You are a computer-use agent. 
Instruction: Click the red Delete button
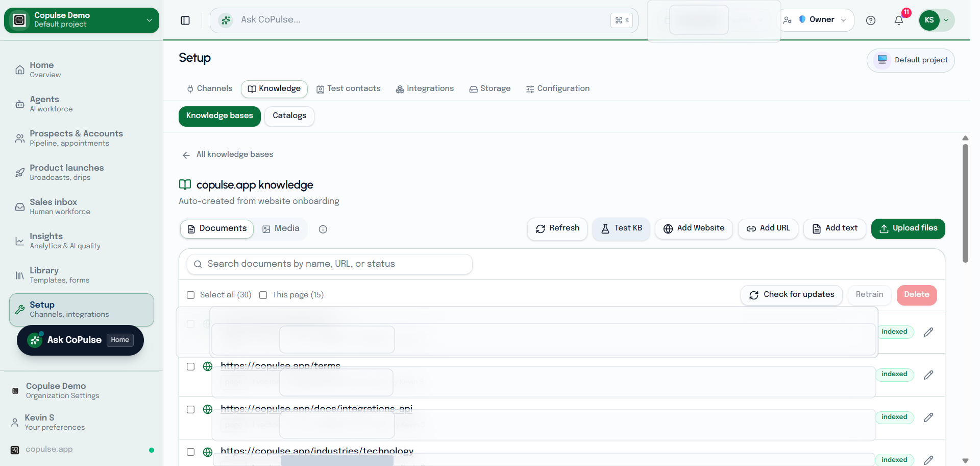[917, 295]
